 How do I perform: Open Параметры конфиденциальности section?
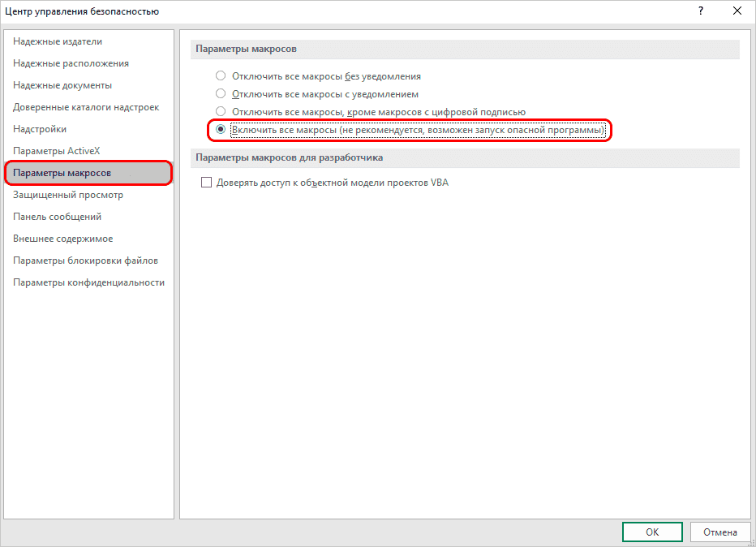click(88, 282)
